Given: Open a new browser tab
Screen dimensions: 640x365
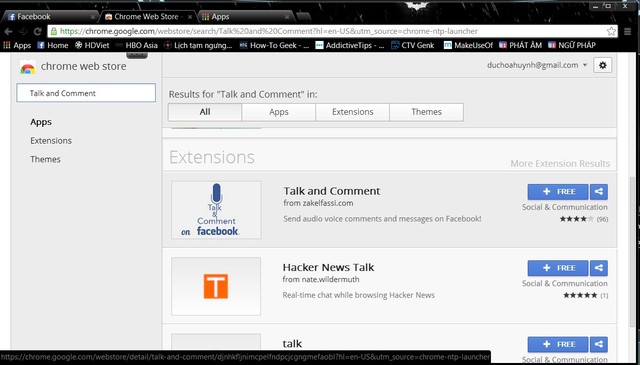Looking at the screenshot, I should pos(303,17).
